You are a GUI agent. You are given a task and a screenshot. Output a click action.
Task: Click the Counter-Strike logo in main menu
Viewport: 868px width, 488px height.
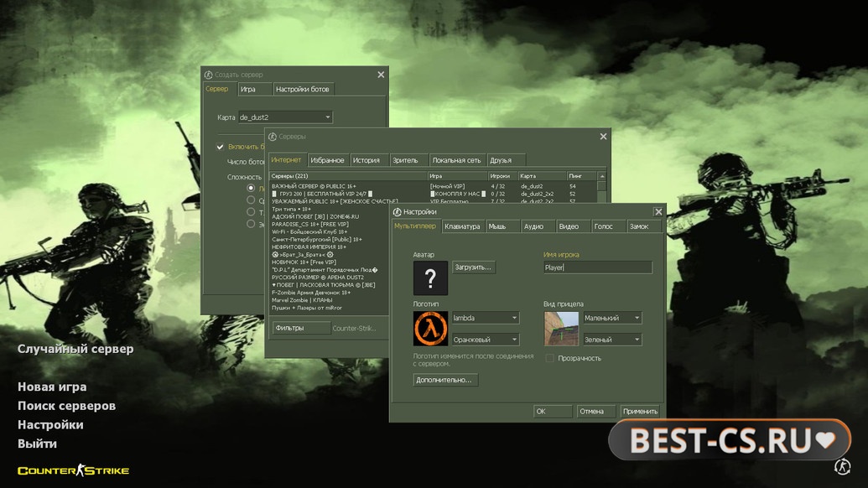pyautogui.click(x=73, y=470)
